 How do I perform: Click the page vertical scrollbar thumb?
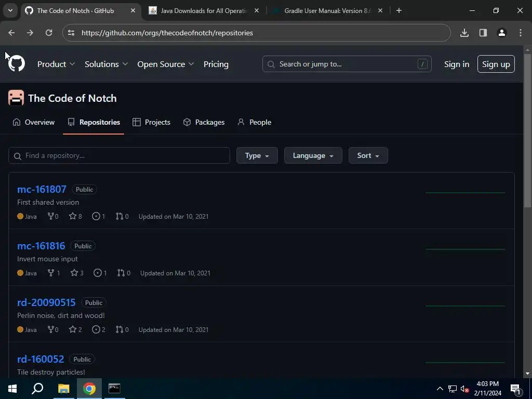[x=527, y=130]
